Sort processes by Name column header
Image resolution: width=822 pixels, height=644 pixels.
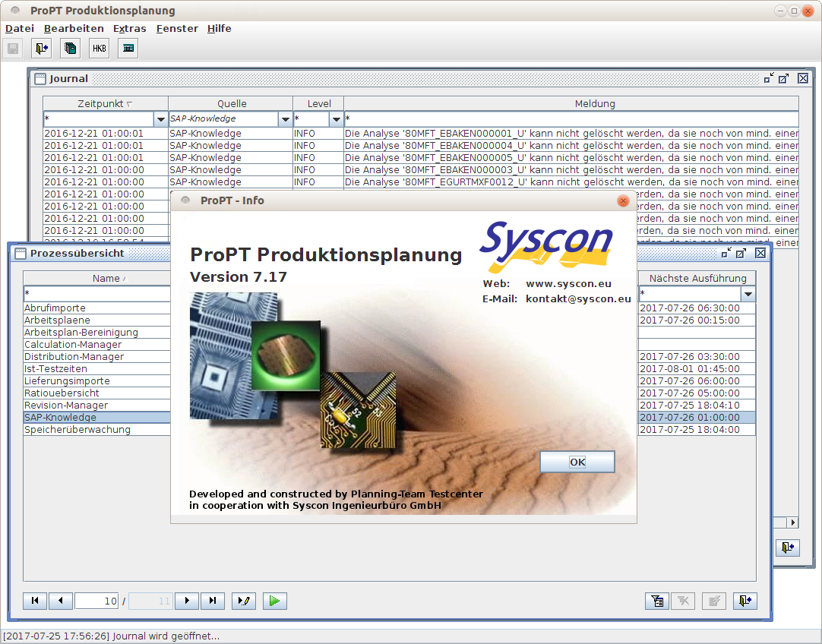click(x=97, y=278)
